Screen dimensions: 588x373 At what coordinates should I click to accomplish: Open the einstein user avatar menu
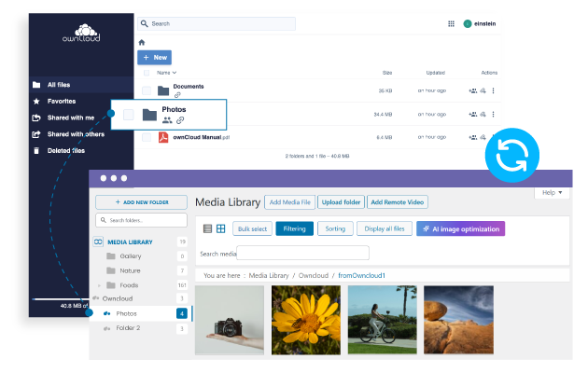468,23
